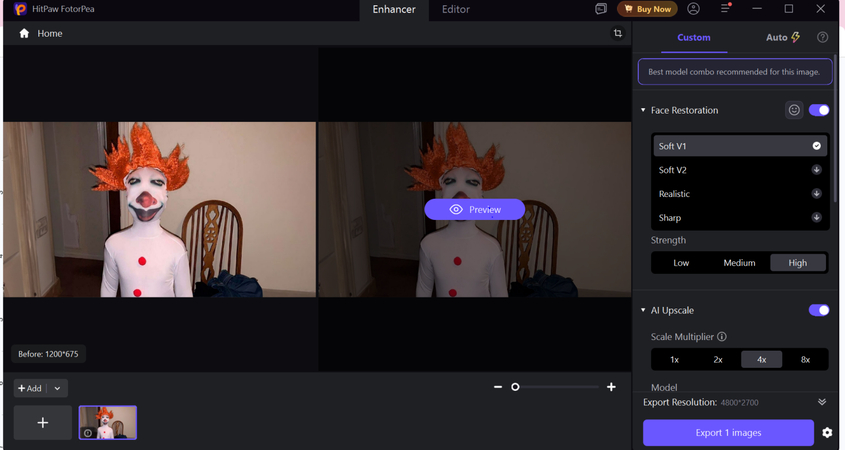Click the Soft V1 selected checkmark
Image resolution: width=845 pixels, height=450 pixels.
816,146
